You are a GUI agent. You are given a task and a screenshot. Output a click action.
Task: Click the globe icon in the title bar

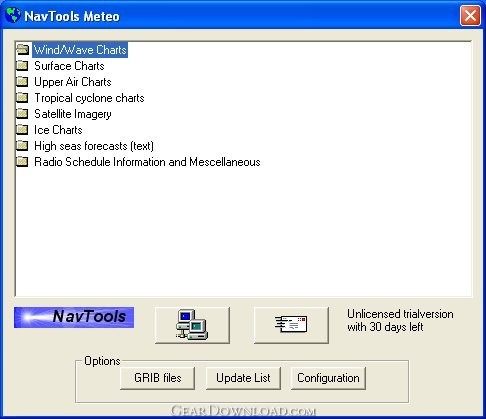click(x=13, y=15)
